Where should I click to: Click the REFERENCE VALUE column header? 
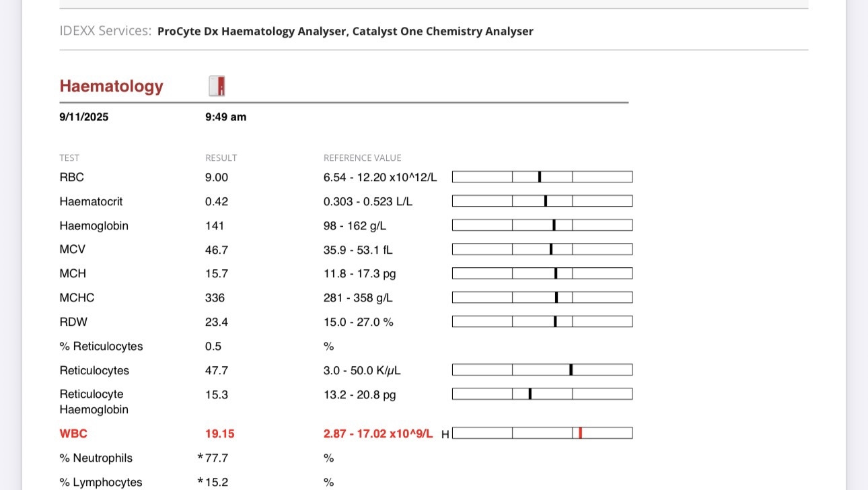(x=362, y=158)
